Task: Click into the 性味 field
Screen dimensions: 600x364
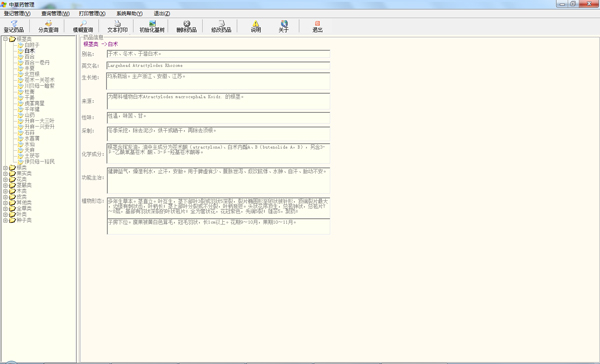Action: coord(218,118)
